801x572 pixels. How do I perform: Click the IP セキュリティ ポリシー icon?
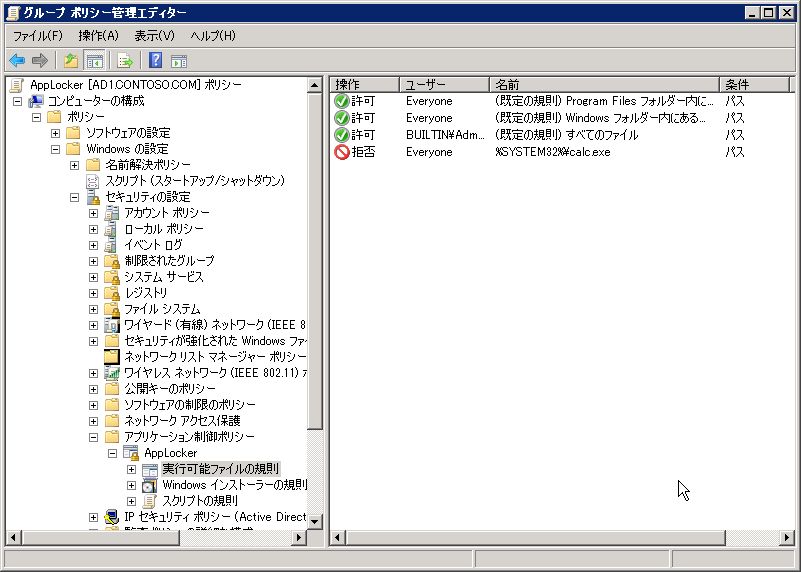[111, 517]
